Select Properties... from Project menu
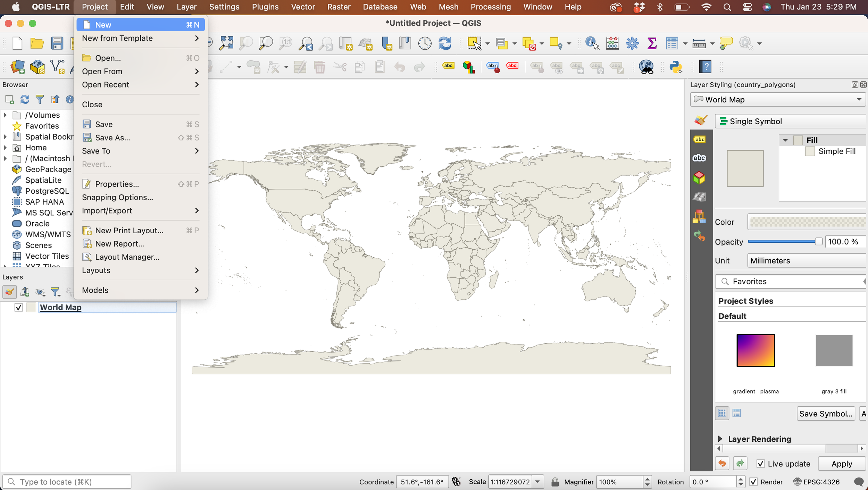Viewport: 868px width, 490px height. [x=141, y=184]
